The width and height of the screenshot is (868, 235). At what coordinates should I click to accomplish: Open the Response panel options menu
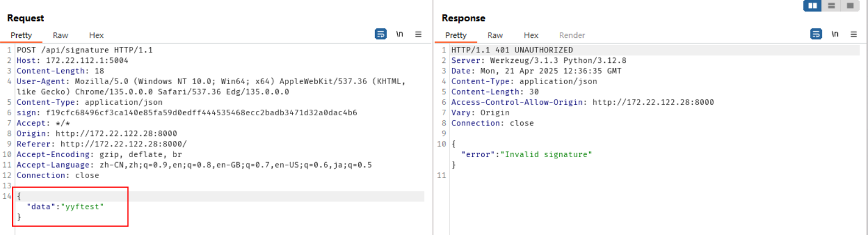pyautogui.click(x=854, y=35)
